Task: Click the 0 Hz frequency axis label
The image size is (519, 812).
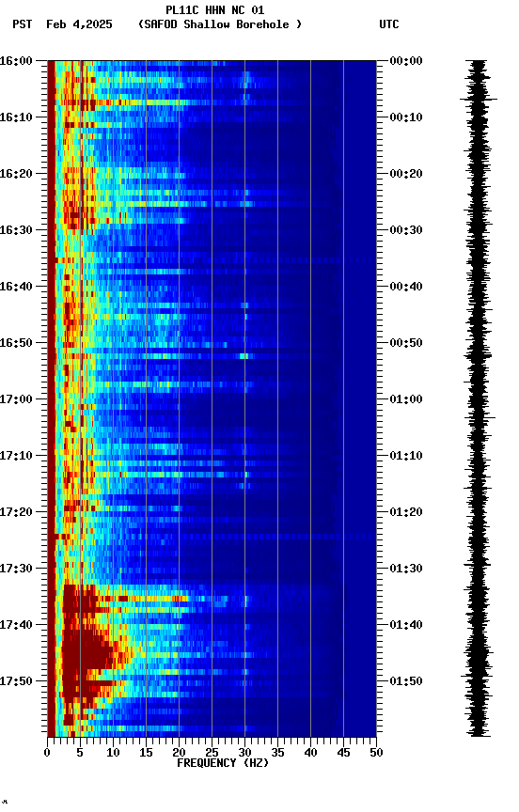Action: pyautogui.click(x=47, y=753)
